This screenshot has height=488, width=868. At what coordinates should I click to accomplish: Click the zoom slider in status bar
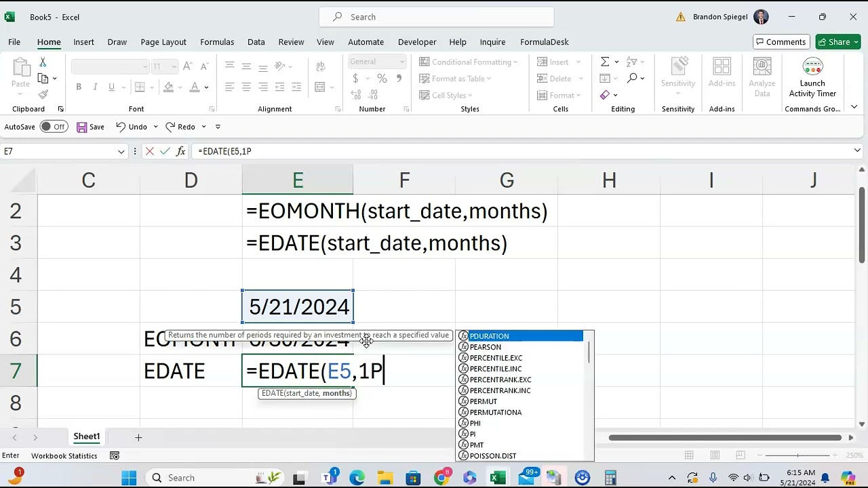coord(798,455)
